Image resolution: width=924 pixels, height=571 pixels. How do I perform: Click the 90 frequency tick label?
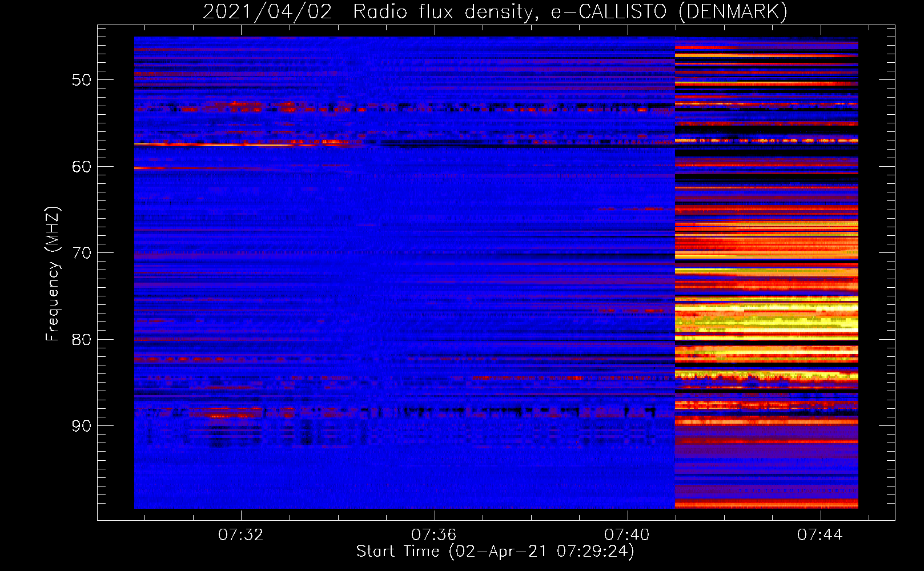[82, 426]
